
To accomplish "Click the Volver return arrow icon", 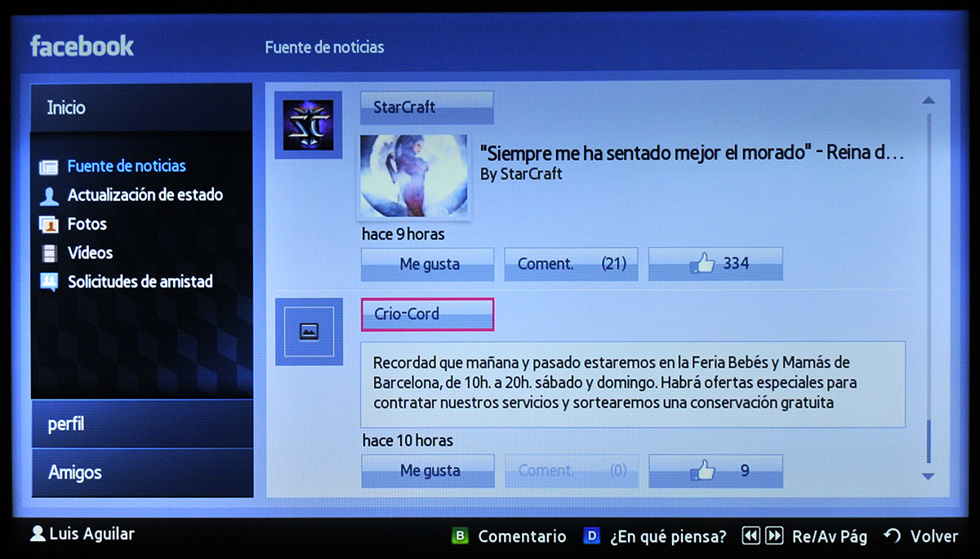I will [x=893, y=536].
